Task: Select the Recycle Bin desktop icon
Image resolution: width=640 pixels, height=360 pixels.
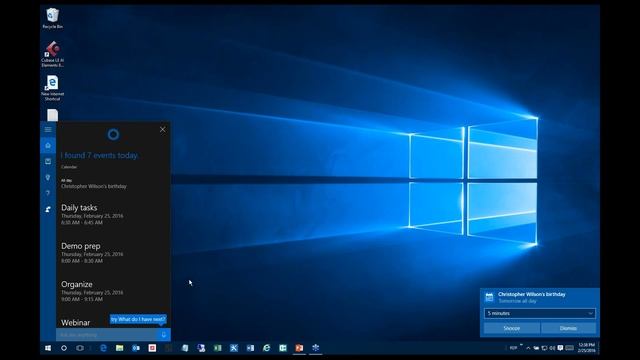Action: point(52,18)
